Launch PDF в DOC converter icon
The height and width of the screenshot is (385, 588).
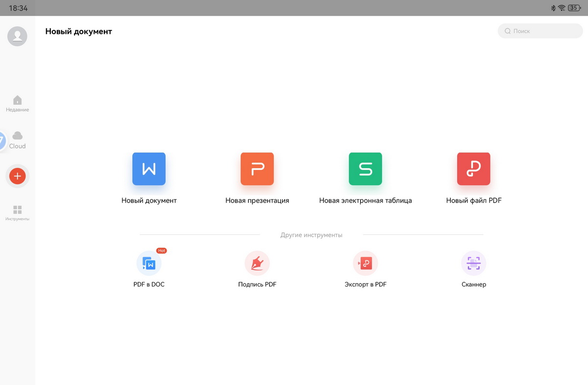click(x=149, y=263)
